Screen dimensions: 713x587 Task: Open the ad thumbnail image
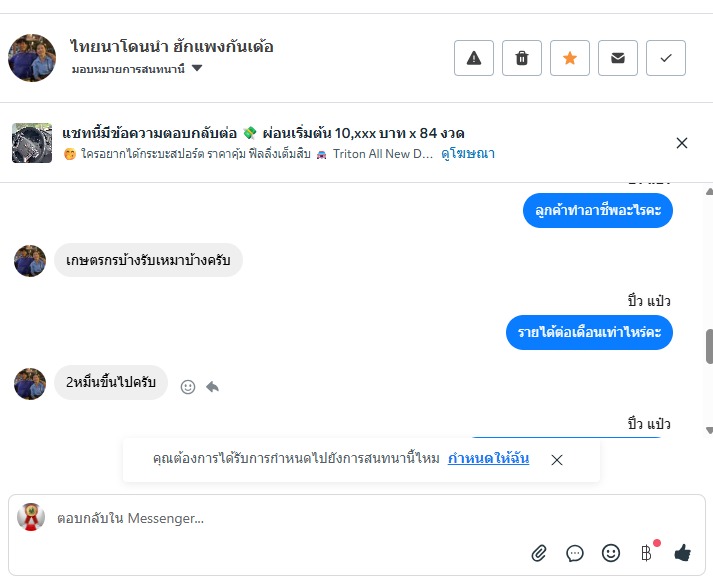[32, 143]
